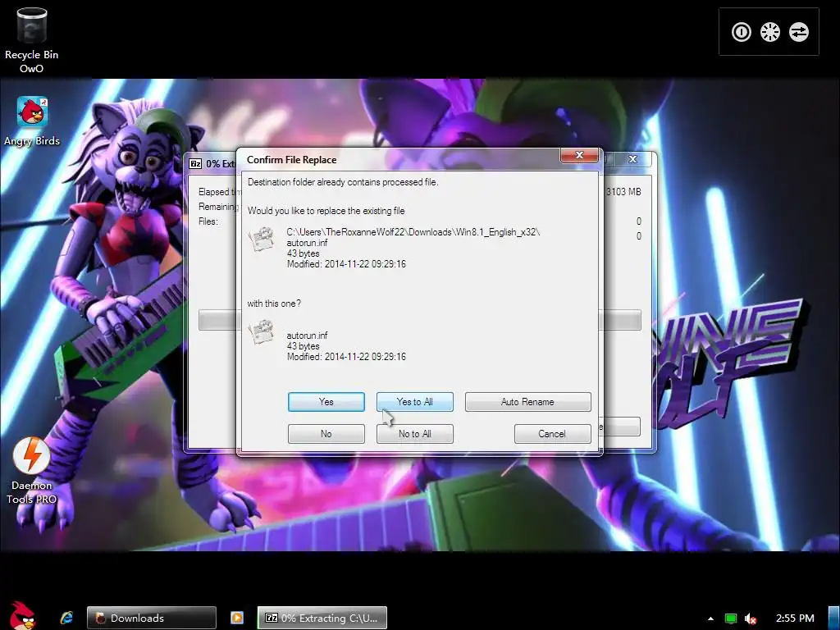Click Yes to All button
This screenshot has height=630, width=840.
pyautogui.click(x=414, y=402)
